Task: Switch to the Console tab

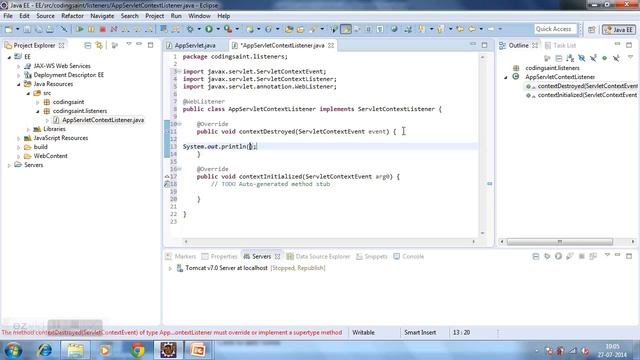Action: point(409,256)
